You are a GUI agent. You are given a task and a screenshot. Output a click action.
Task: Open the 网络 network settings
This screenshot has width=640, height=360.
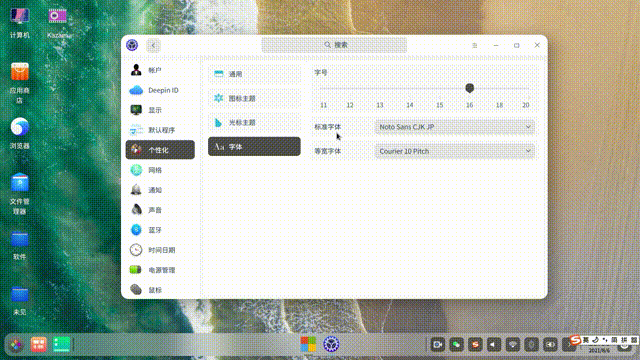tap(160, 170)
